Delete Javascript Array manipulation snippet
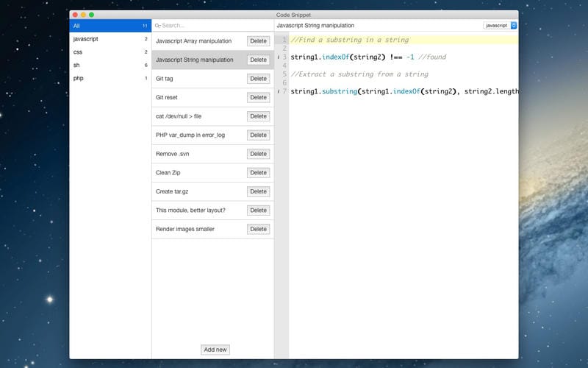The image size is (588, 368). (259, 41)
